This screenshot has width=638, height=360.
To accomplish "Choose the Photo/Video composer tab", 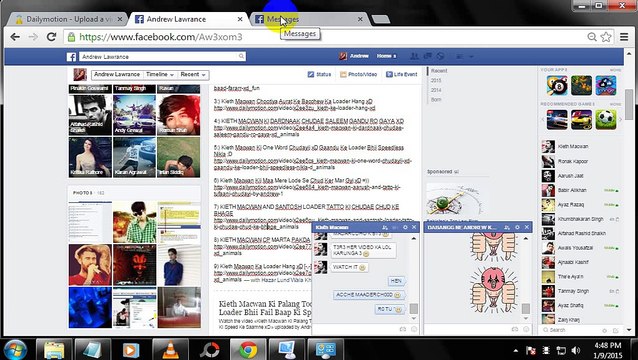I will click(x=358, y=74).
